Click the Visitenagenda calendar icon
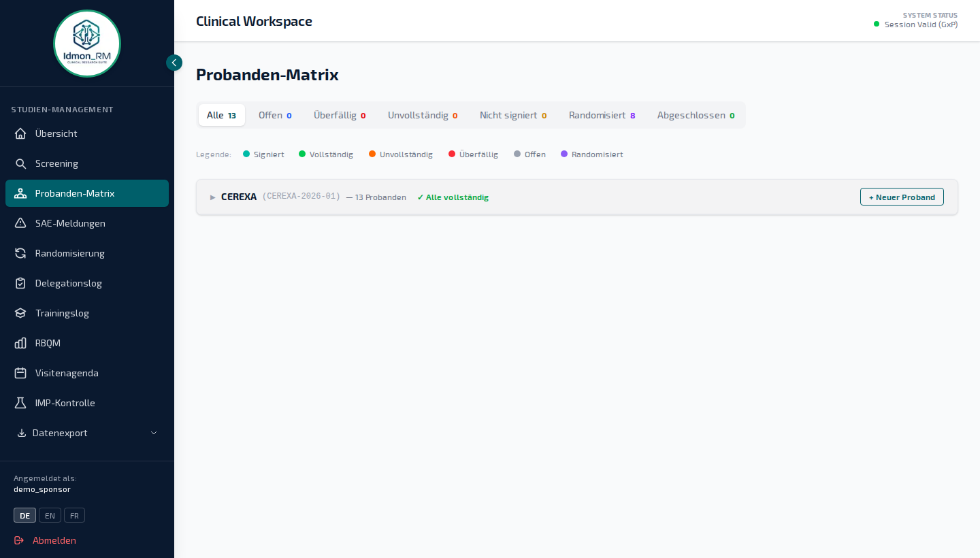The image size is (980, 558). pyautogui.click(x=20, y=373)
